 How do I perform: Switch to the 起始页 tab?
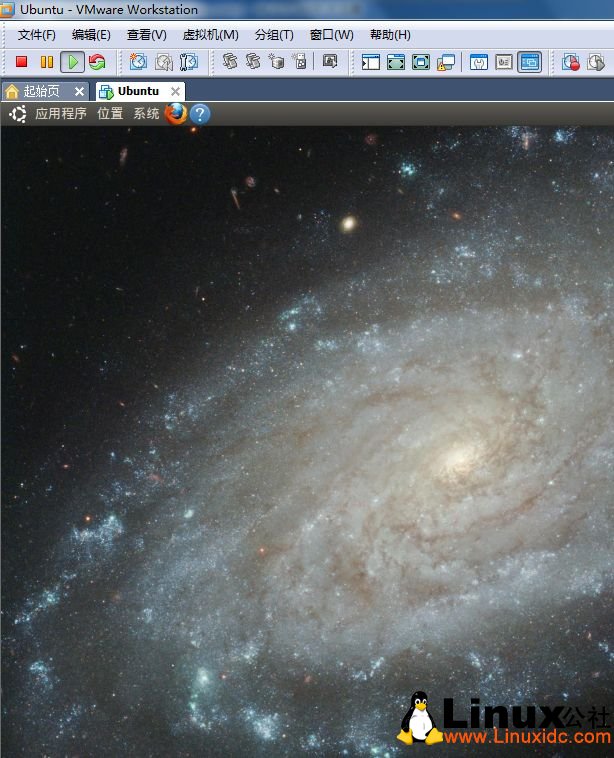(46, 91)
